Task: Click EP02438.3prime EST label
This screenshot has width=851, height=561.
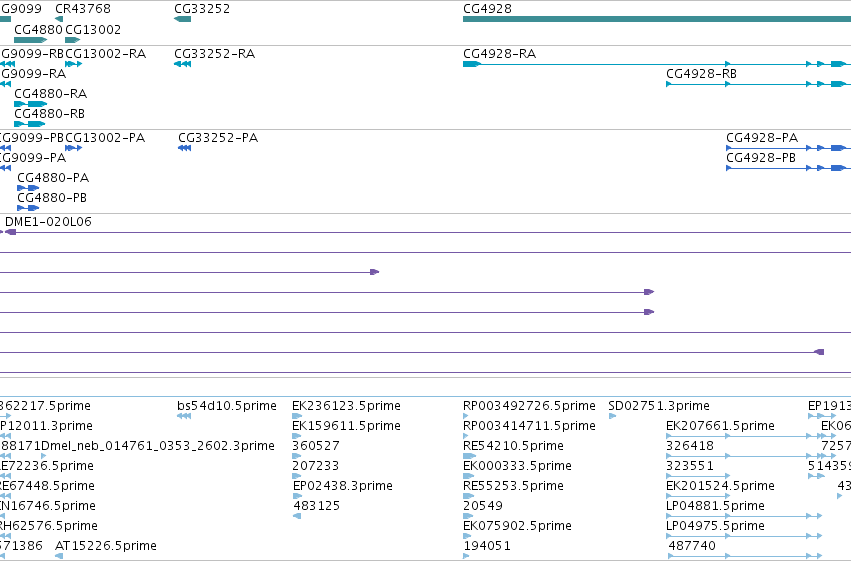Action: tap(342, 486)
